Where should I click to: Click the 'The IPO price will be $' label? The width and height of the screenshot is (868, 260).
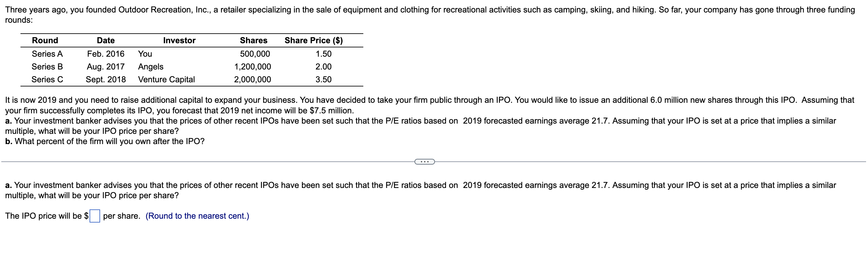[x=47, y=216]
